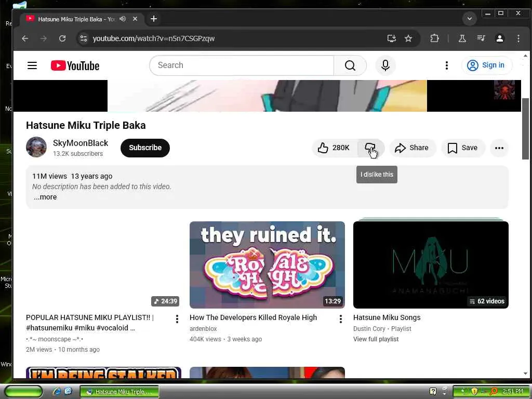Expand the description with ...more
The width and height of the screenshot is (532, 399).
45,197
